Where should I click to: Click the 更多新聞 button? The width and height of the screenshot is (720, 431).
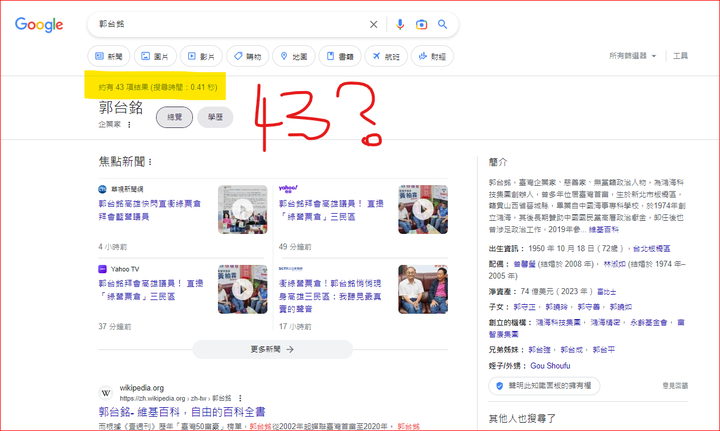(273, 349)
